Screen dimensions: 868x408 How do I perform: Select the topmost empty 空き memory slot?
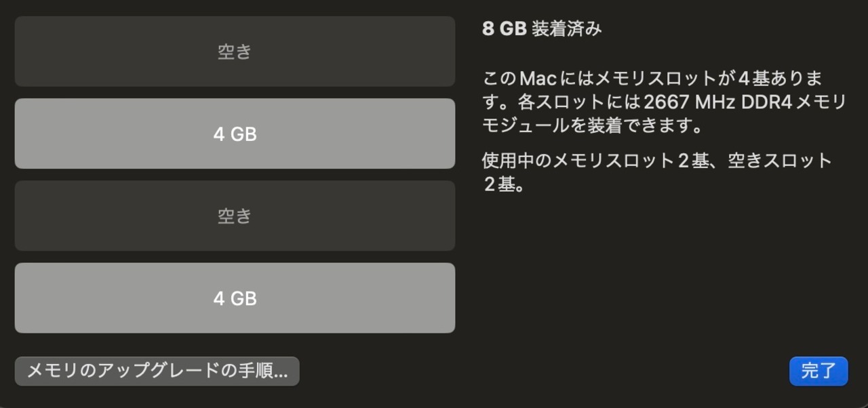pyautogui.click(x=235, y=52)
